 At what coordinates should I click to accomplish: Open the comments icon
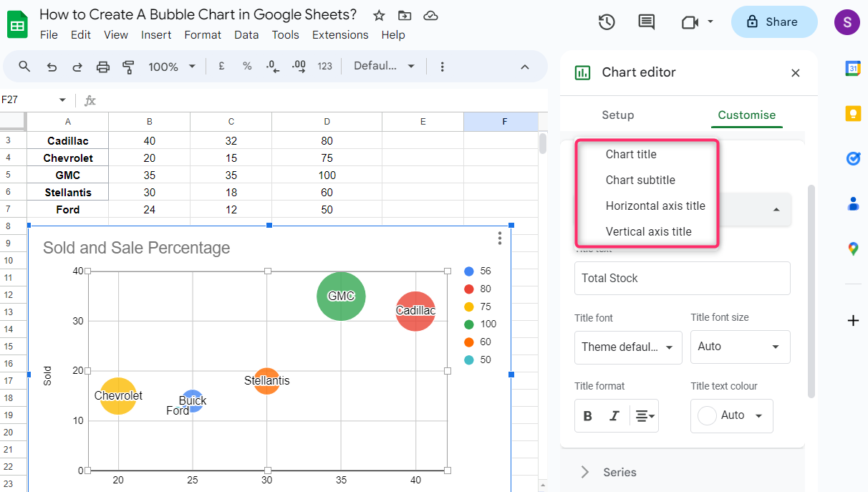click(x=646, y=22)
